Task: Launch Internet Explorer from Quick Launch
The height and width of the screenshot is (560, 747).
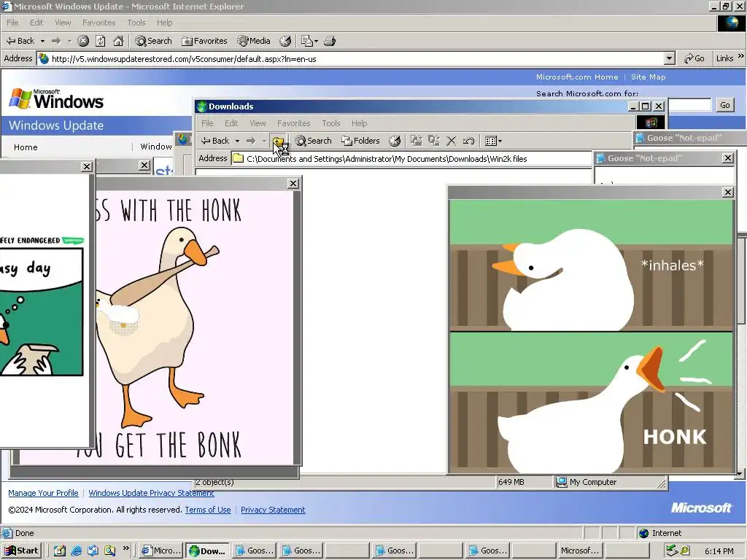Action: [76, 551]
